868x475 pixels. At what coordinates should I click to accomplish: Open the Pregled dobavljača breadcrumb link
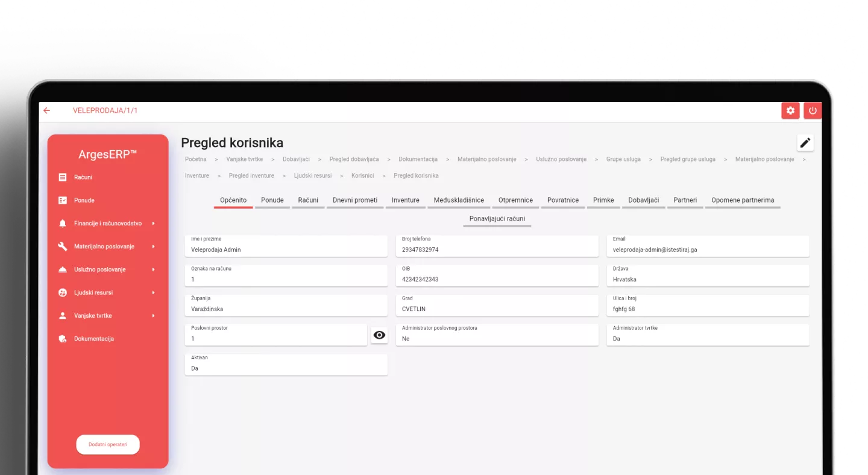354,159
